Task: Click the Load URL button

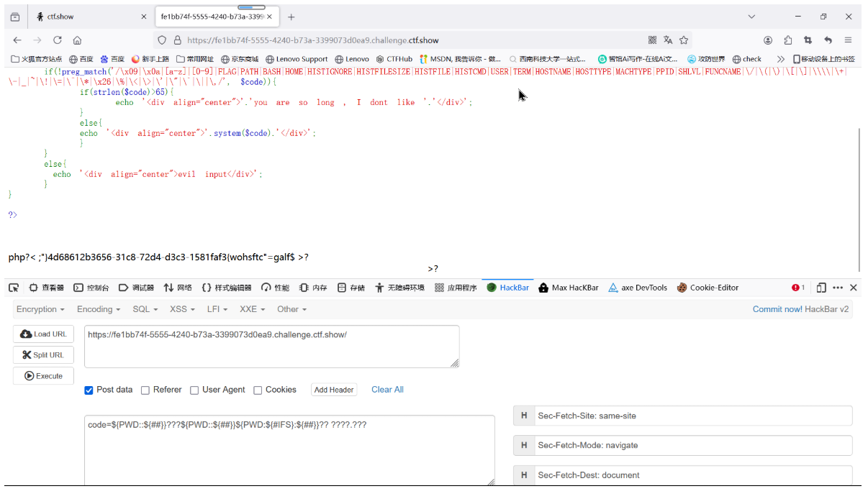Action: [43, 334]
